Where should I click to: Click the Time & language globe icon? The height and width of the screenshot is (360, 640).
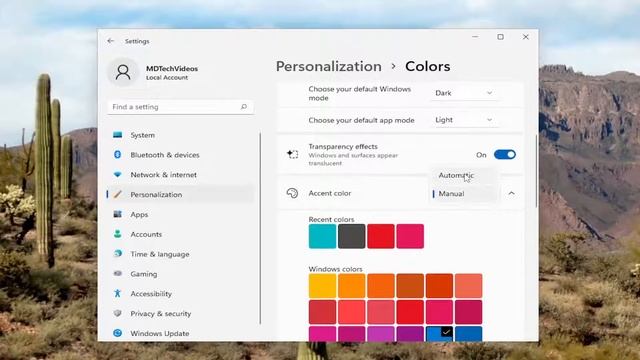point(118,253)
